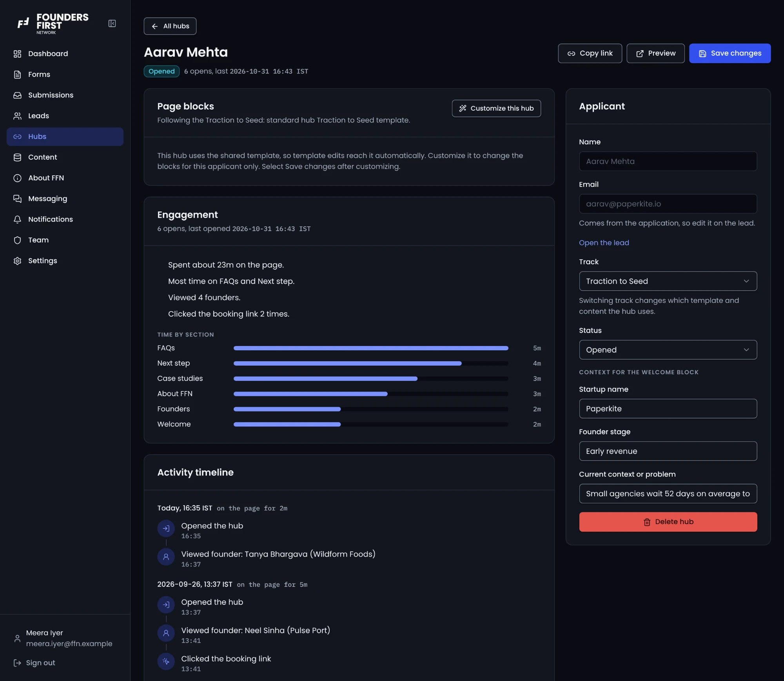784x681 pixels.
Task: Click the red Delete hub button
Action: click(x=668, y=522)
